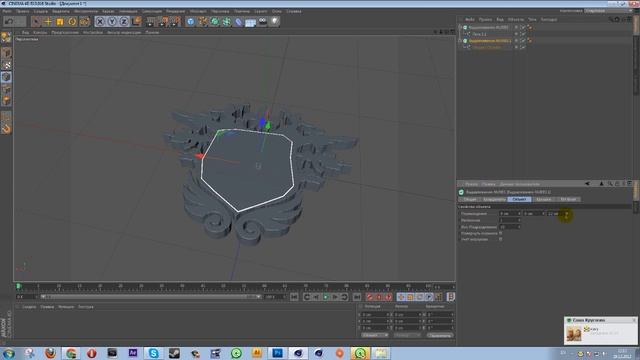The width and height of the screenshot is (640, 360).
Task: Toggle the Y axis lock
Action: [x=112, y=21]
